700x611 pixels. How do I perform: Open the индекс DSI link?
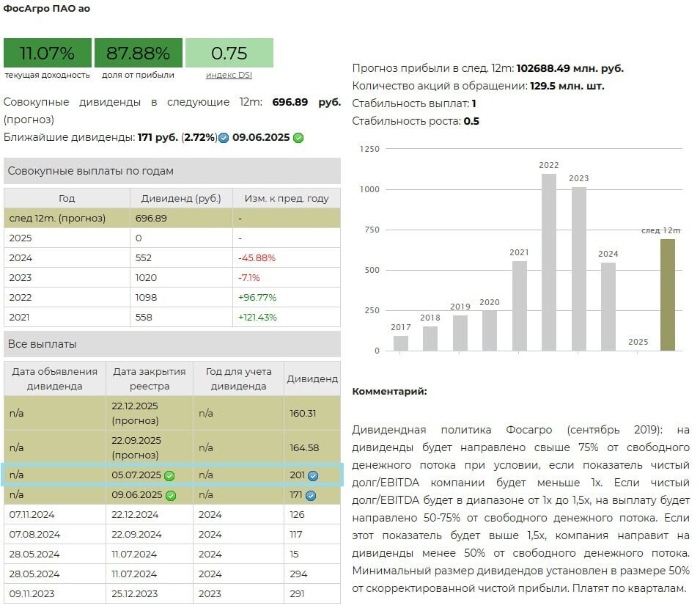tap(229, 75)
